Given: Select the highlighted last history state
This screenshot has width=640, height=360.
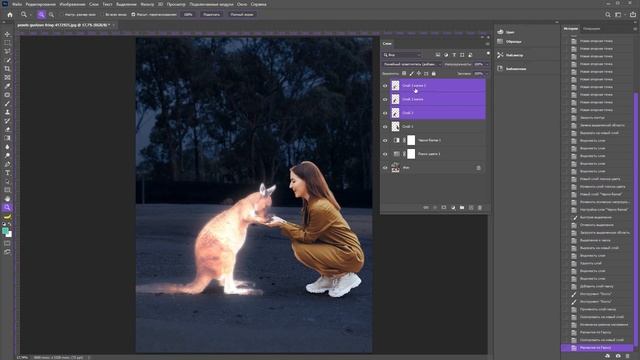Looking at the screenshot, I should tap(597, 348).
